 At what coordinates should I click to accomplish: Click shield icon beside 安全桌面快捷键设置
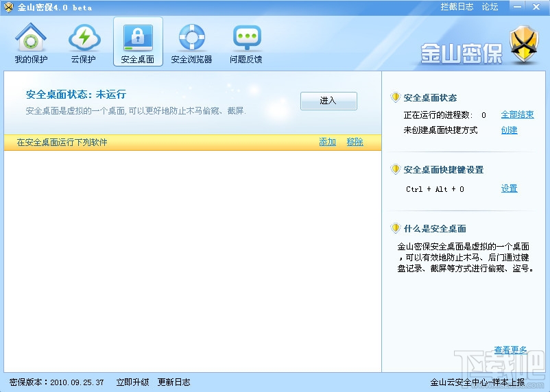[395, 169]
